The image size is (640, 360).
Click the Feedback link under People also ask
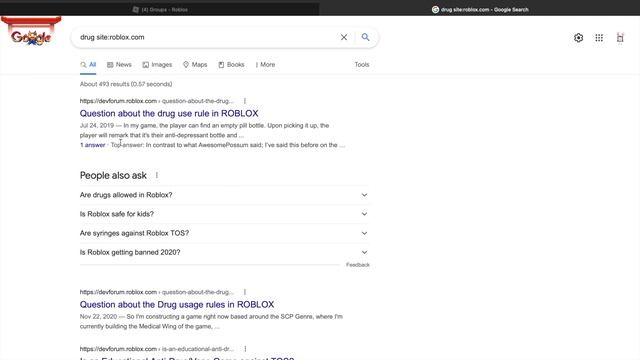pyautogui.click(x=358, y=265)
